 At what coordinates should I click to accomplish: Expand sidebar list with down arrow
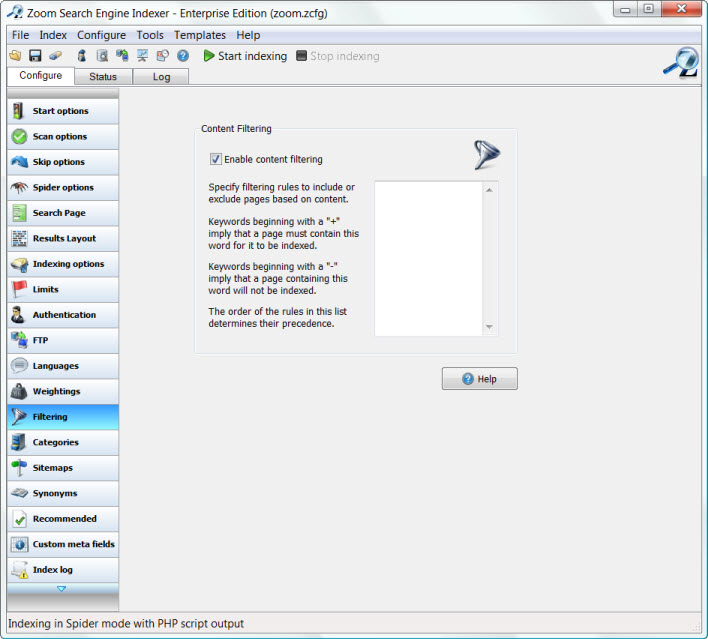pos(62,589)
